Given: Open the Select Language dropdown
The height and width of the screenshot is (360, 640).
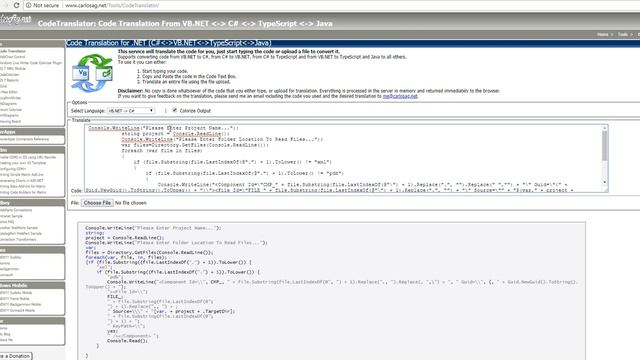Looking at the screenshot, I should [131, 111].
